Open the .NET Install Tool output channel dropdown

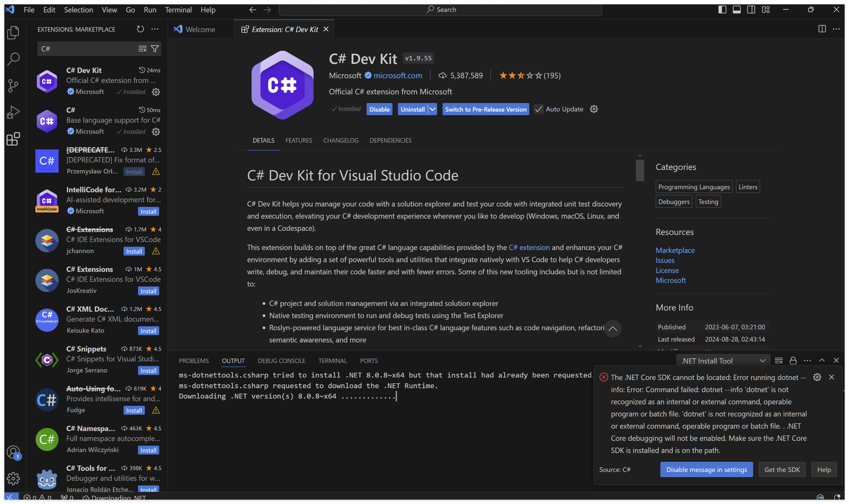(x=723, y=361)
